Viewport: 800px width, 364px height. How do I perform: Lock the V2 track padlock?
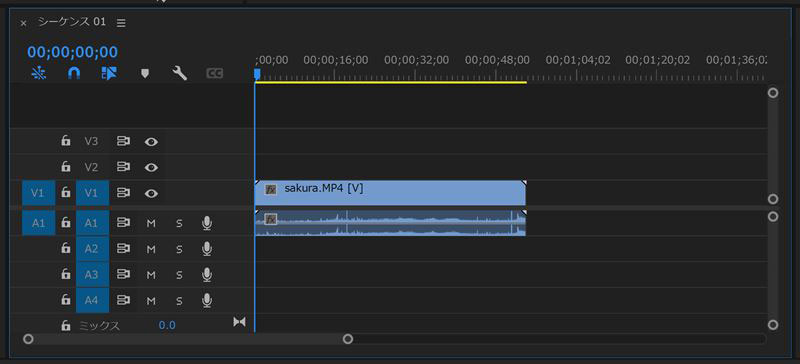click(66, 166)
